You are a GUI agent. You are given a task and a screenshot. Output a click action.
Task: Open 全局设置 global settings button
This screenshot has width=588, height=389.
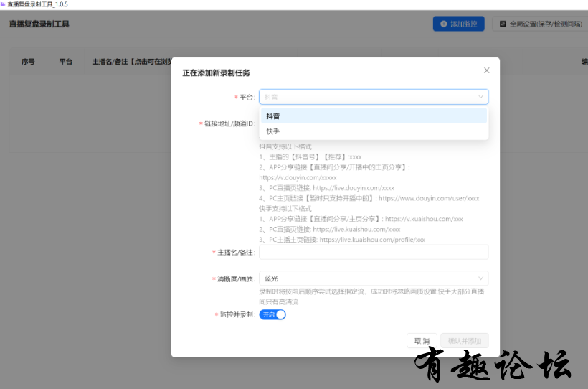541,24
